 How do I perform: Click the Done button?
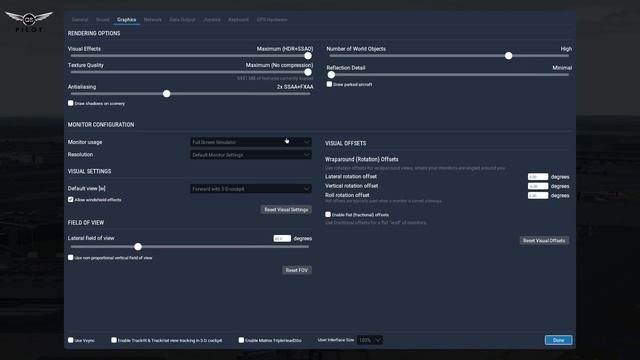(x=558, y=340)
